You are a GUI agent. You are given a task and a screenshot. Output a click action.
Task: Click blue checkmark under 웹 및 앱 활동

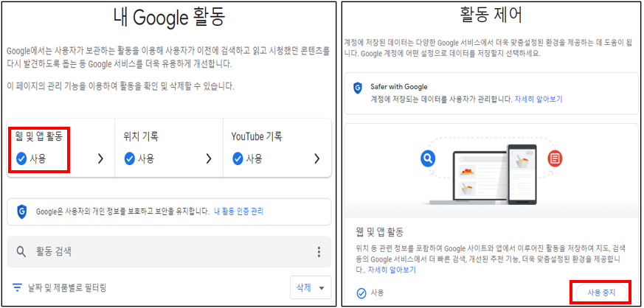click(x=21, y=158)
